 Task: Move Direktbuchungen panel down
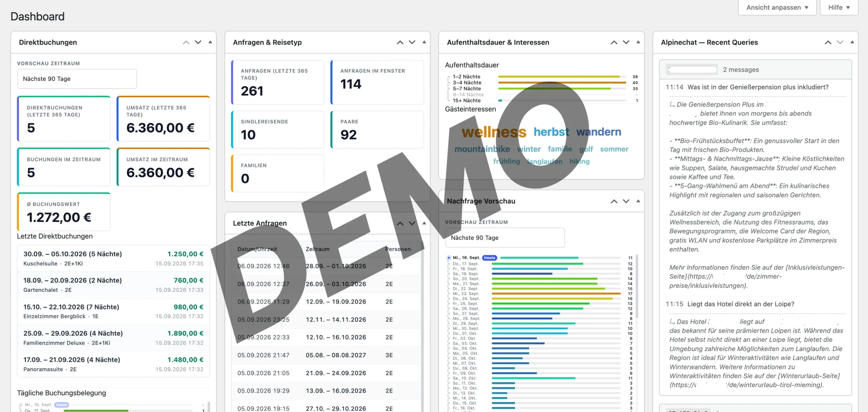coord(198,42)
